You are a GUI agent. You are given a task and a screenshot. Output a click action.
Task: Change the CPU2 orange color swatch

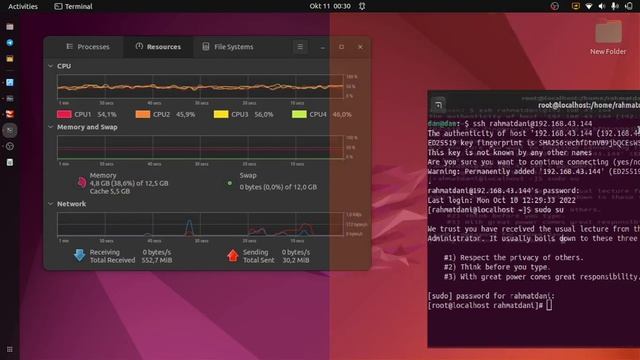coord(142,114)
